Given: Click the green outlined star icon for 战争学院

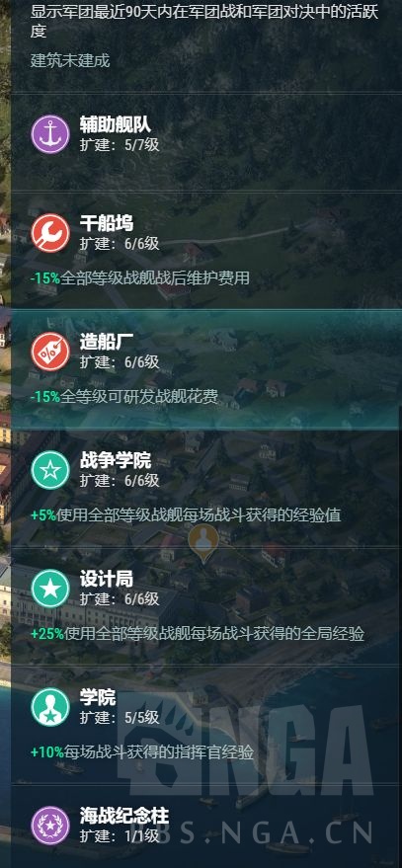Looking at the screenshot, I should coord(50,470).
